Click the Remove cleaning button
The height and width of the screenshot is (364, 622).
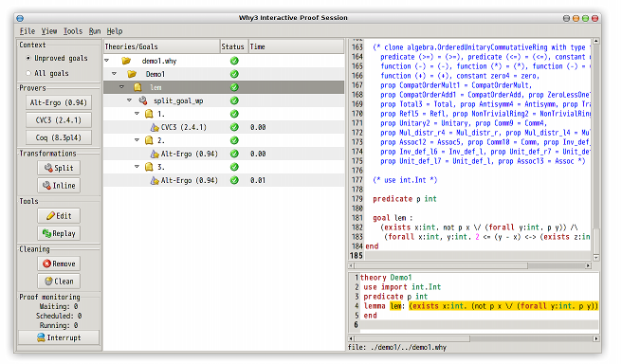tap(59, 264)
